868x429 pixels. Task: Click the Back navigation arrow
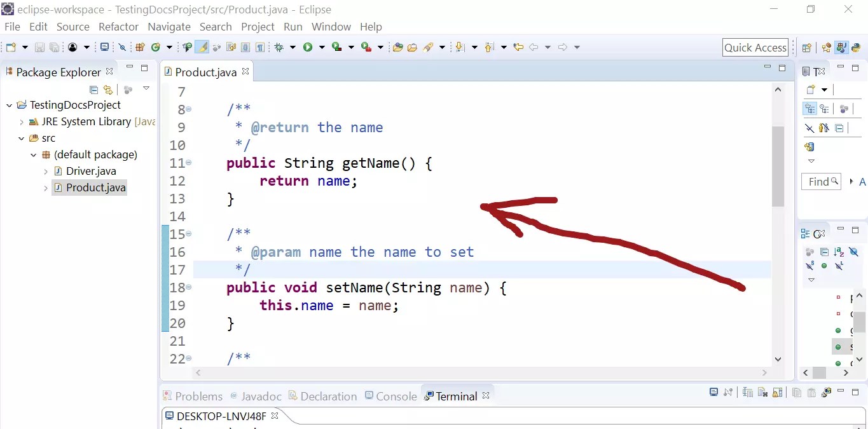[x=534, y=47]
